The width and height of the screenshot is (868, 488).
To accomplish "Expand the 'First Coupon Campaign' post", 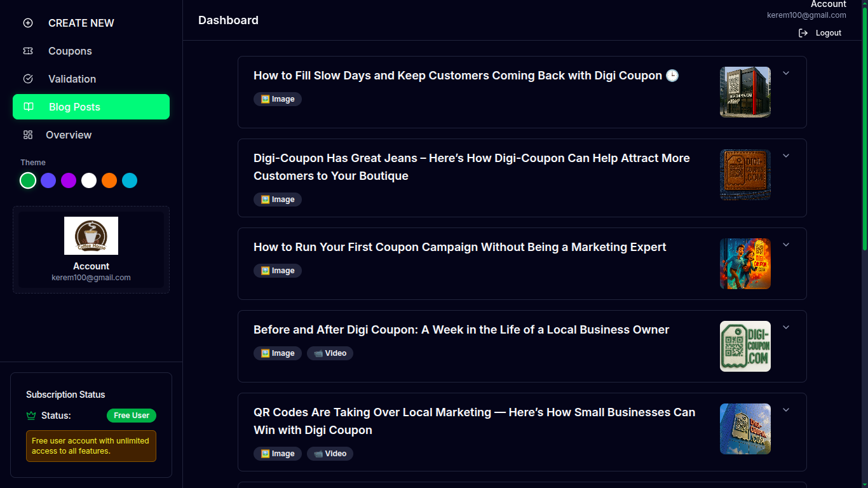I will click(786, 245).
